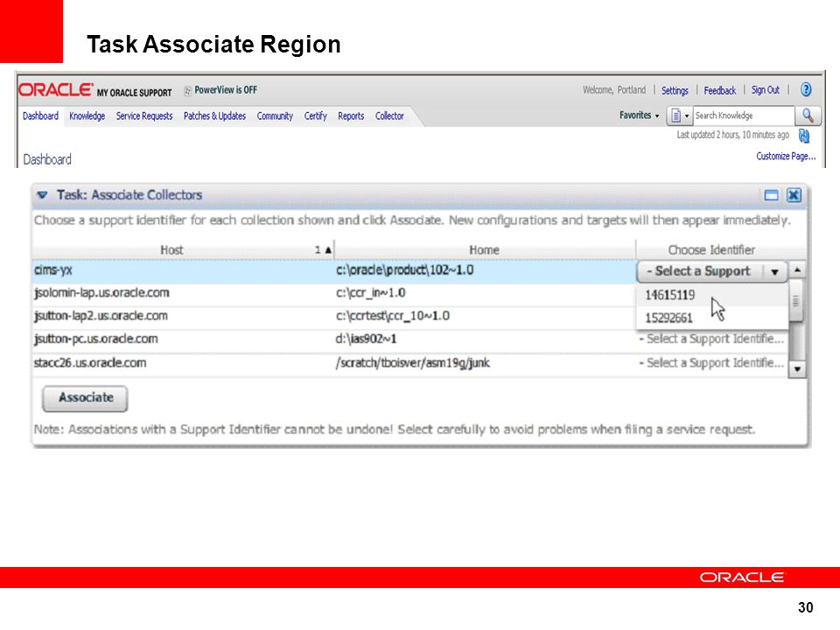
Task: Open the Certify tab
Action: 315,115
